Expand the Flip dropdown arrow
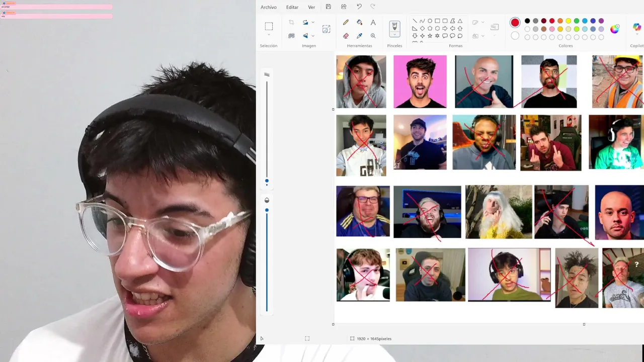Image resolution: width=644 pixels, height=362 pixels. [313, 36]
